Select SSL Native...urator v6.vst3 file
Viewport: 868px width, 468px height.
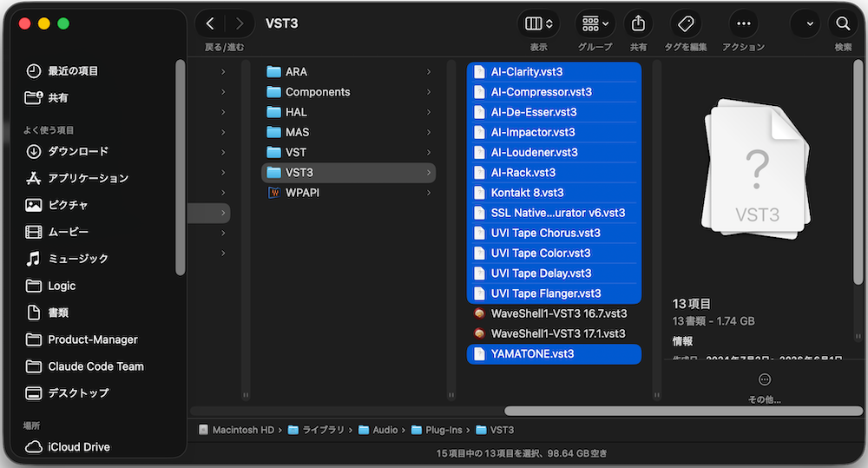click(x=554, y=213)
